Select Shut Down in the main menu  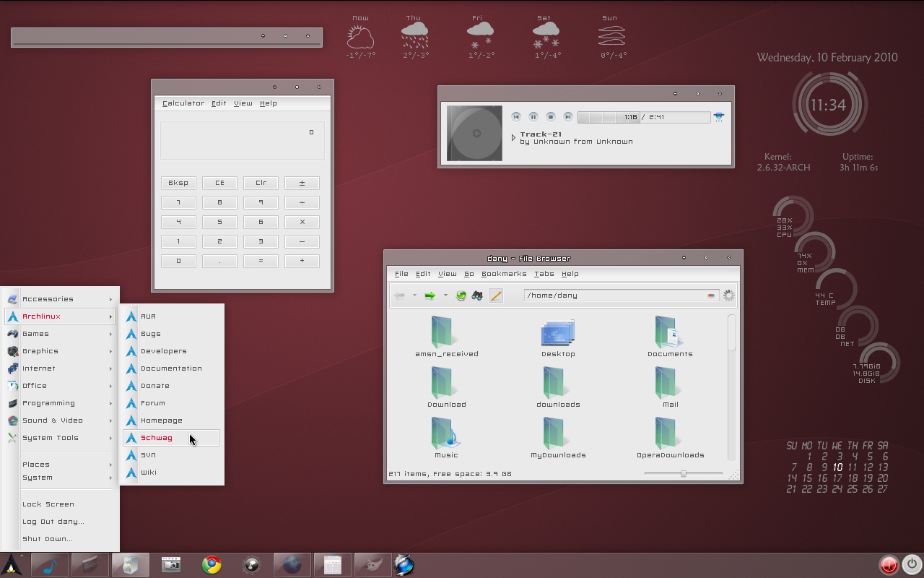pyautogui.click(x=61, y=539)
